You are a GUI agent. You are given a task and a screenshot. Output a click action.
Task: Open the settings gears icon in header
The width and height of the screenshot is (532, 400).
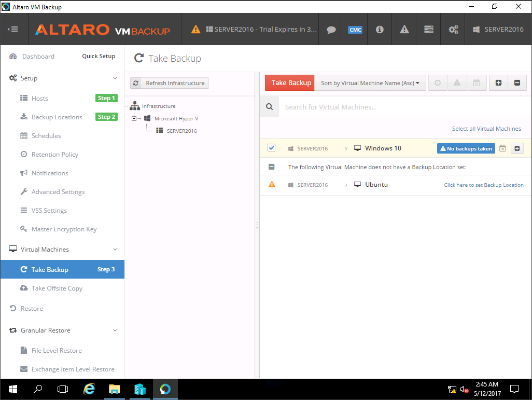[453, 30]
